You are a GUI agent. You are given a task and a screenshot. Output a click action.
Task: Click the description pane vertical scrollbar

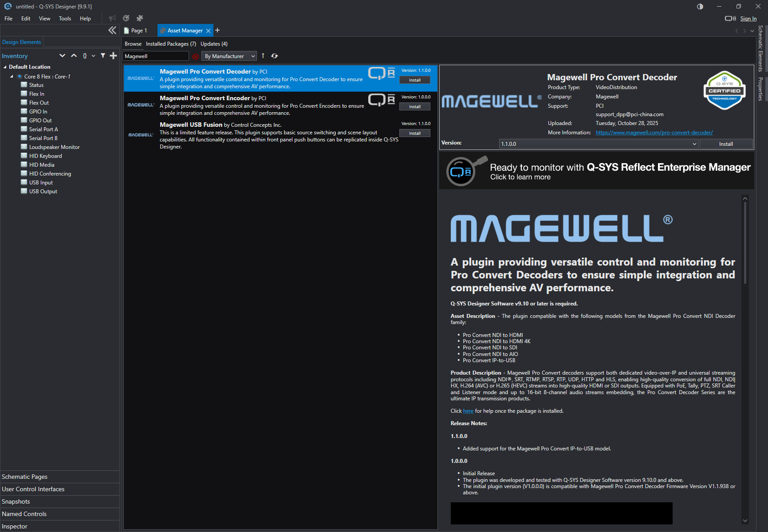(x=745, y=244)
